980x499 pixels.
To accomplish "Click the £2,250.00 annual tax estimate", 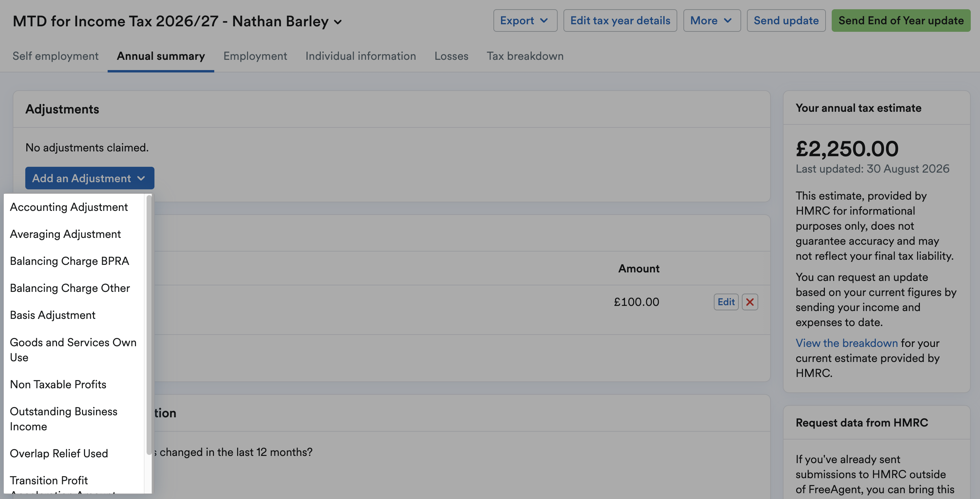I will (847, 148).
